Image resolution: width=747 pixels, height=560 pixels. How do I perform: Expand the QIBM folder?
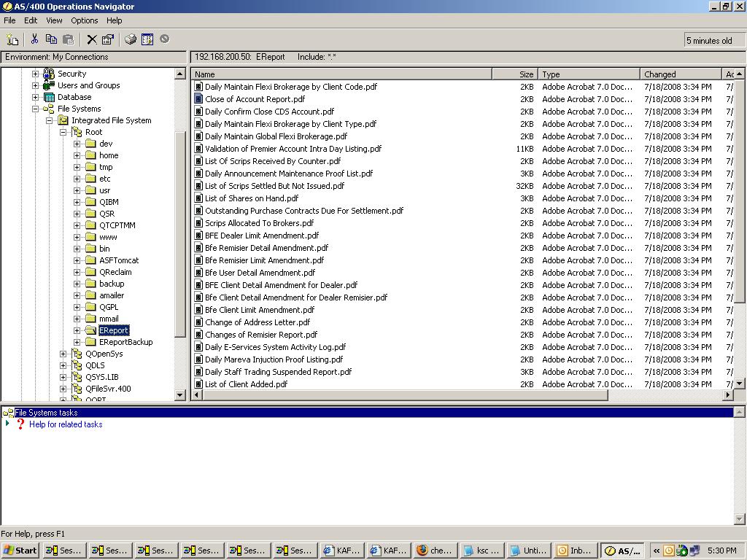[77, 203]
